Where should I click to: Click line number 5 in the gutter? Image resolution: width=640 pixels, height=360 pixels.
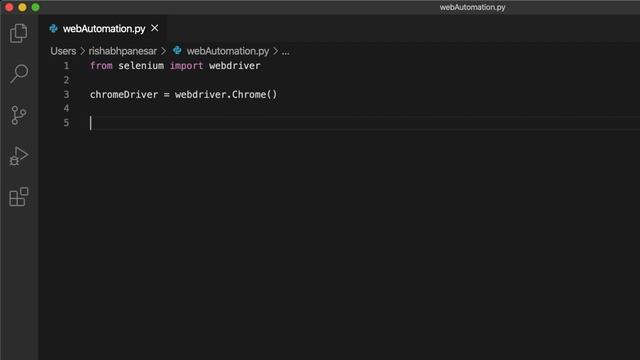[x=66, y=123]
